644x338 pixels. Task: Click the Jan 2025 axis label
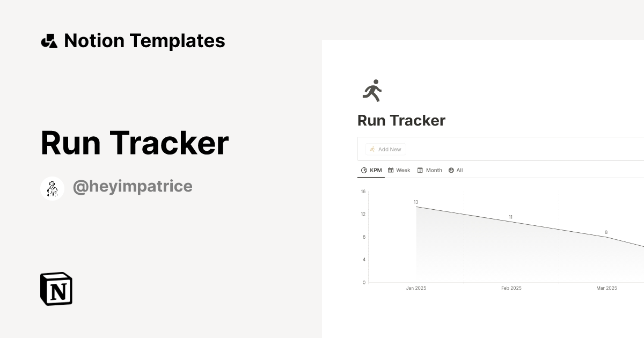pyautogui.click(x=416, y=288)
